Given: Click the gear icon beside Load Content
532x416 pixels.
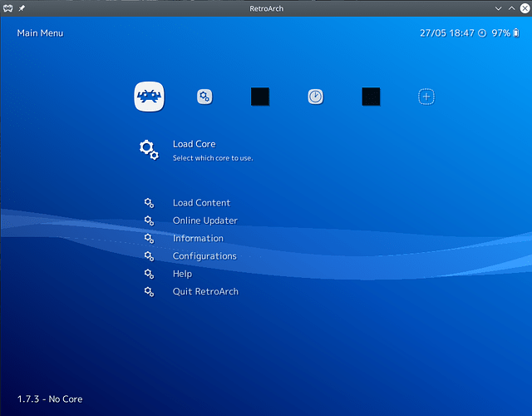Looking at the screenshot, I should click(149, 203).
